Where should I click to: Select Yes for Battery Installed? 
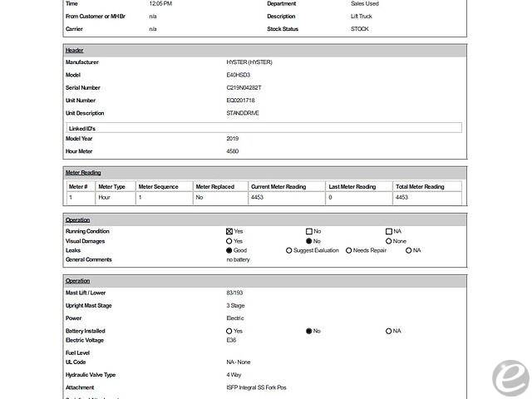coord(229,331)
